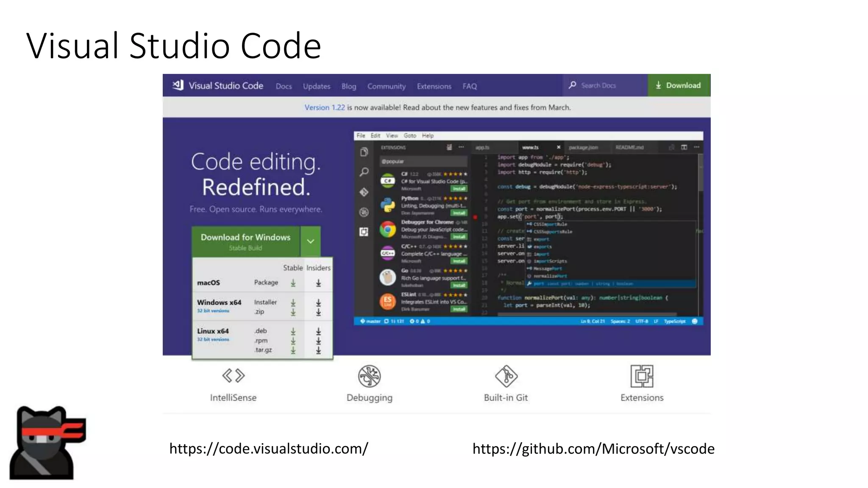The image size is (868, 488).
Task: Click the @popular extensions search box
Action: (x=423, y=161)
